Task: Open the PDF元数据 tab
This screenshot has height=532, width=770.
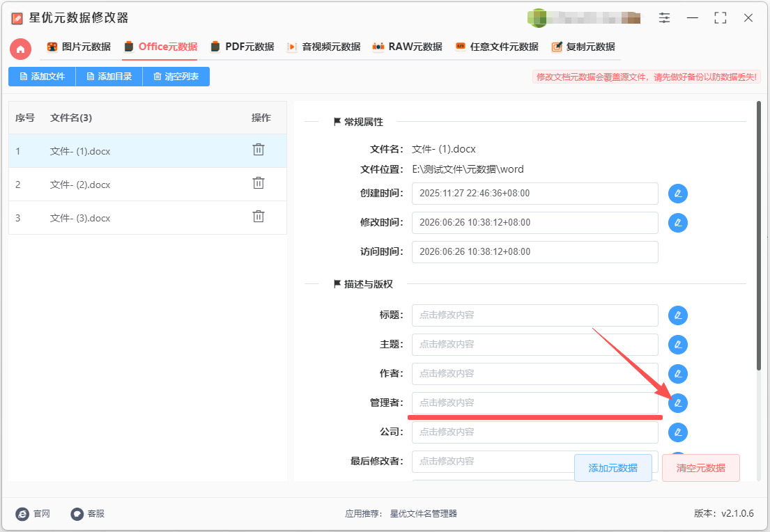Action: pyautogui.click(x=242, y=47)
